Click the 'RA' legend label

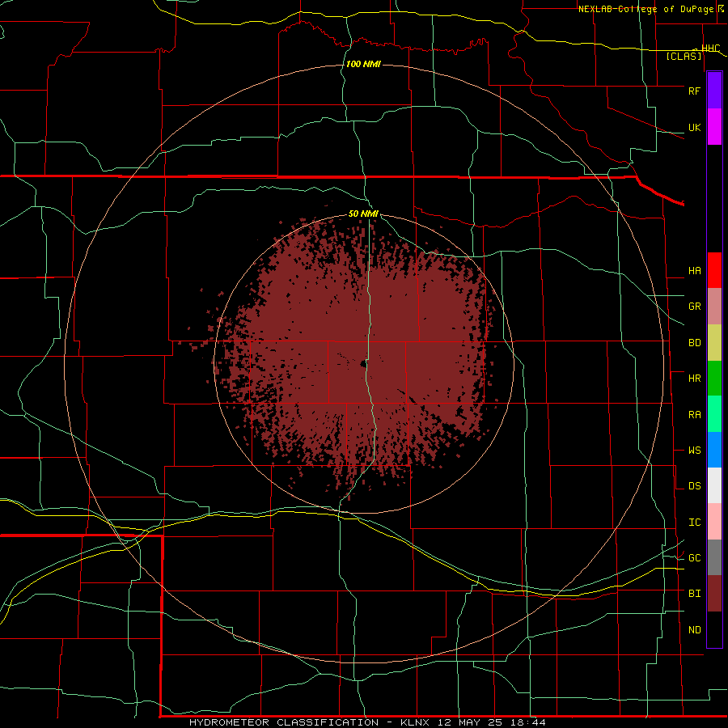click(694, 415)
